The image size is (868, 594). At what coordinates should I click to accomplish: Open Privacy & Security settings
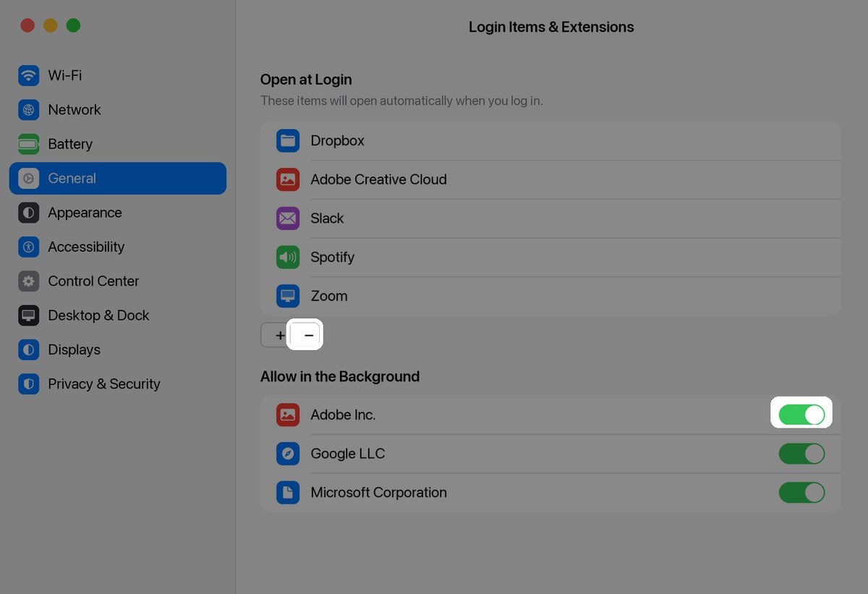click(118, 384)
